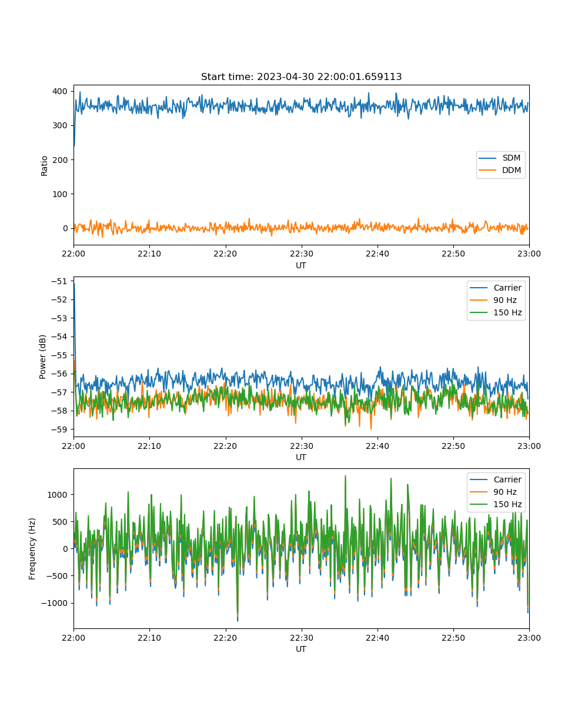Click the "Power (dB)" y-axis label
Screen dimensions: 588x706
coord(44,357)
